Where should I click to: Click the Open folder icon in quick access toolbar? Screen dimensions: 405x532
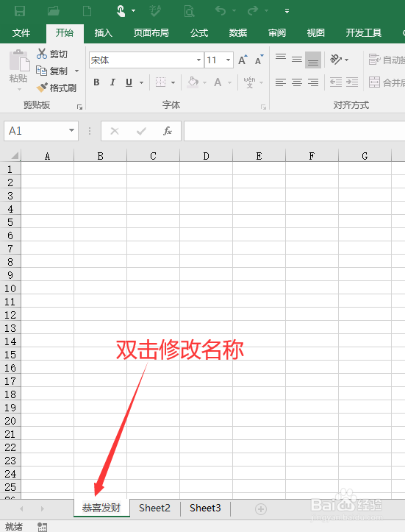54,11
